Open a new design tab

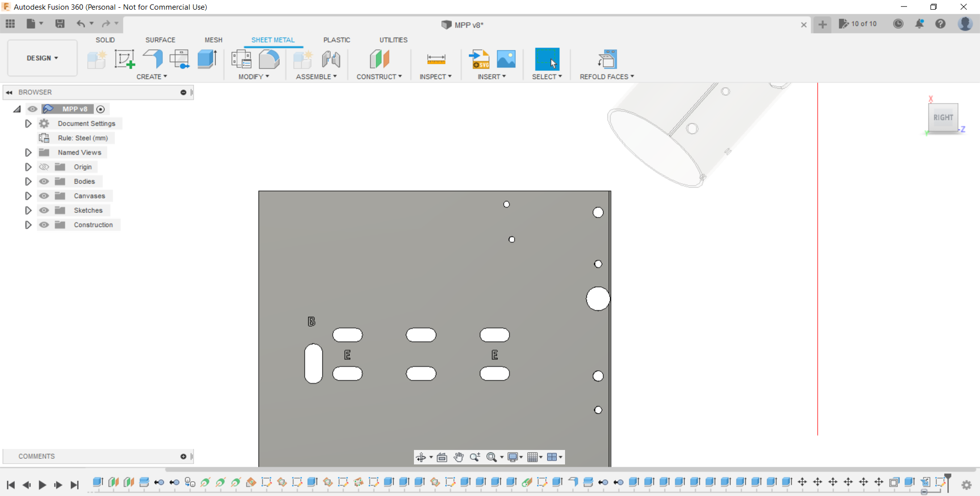(x=822, y=24)
